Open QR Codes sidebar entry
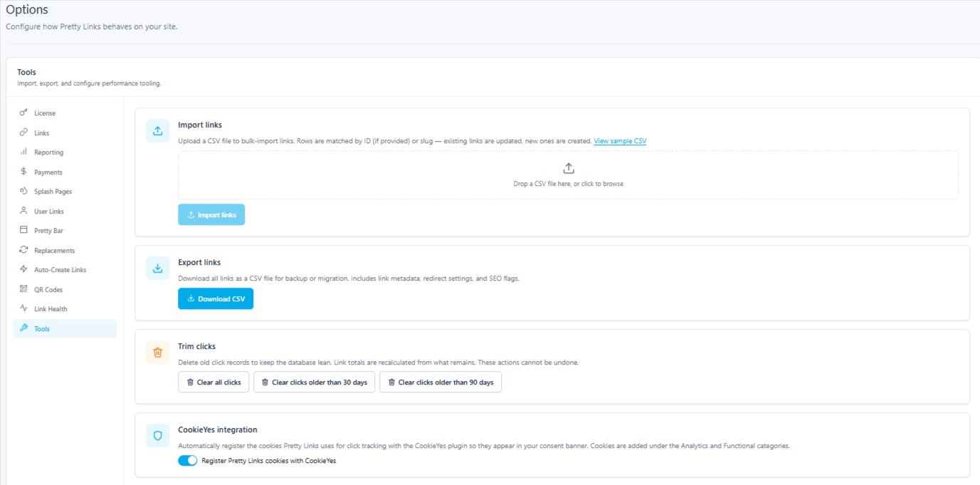 click(x=65, y=290)
